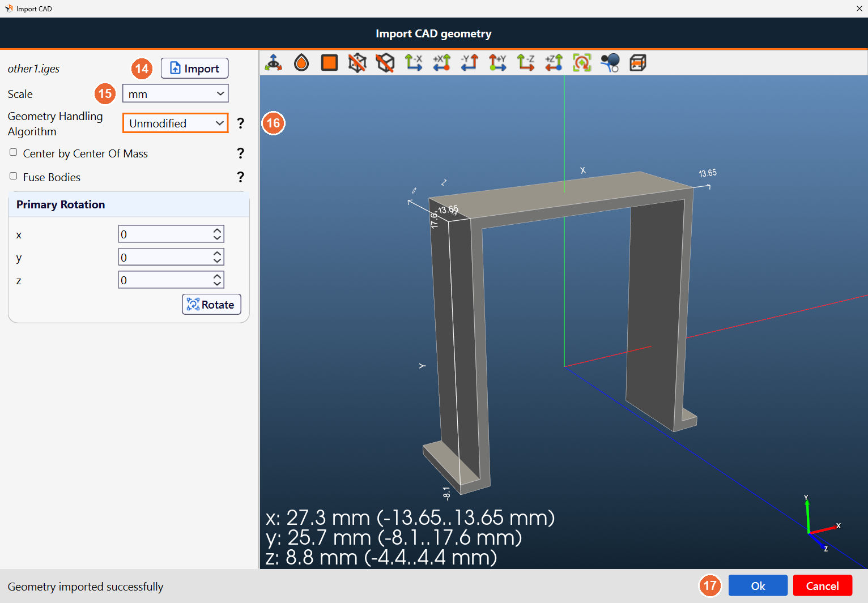
Task: Show help for Fuse Bodies
Action: point(241,177)
